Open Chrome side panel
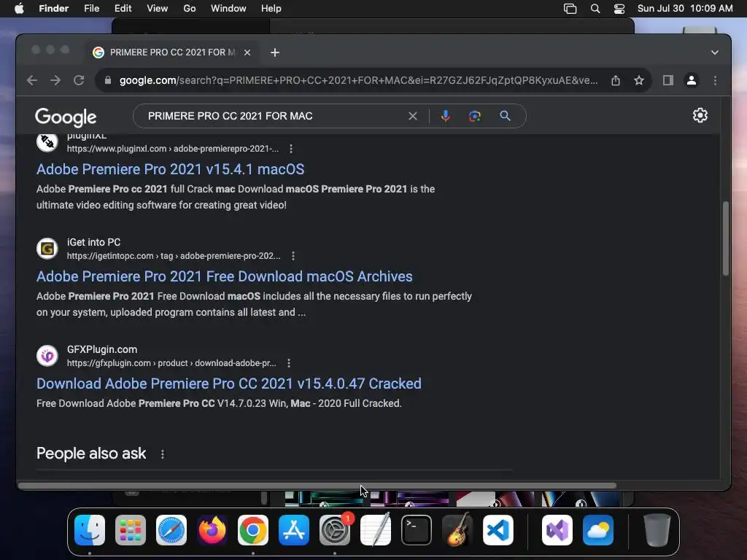Viewport: 747px width, 560px height. click(x=668, y=80)
